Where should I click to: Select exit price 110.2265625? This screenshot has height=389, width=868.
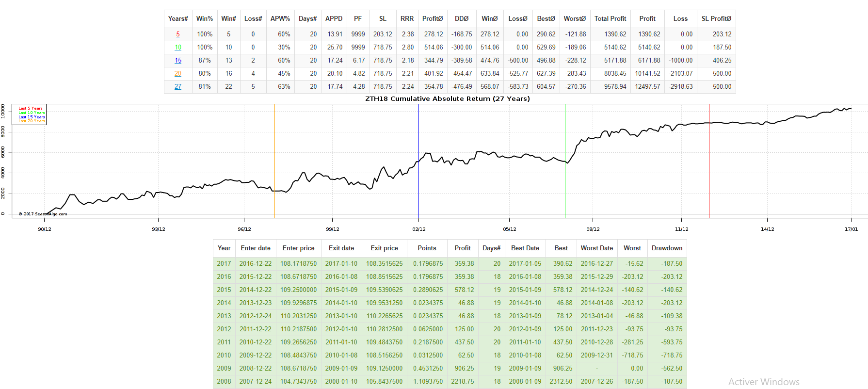tap(384, 316)
